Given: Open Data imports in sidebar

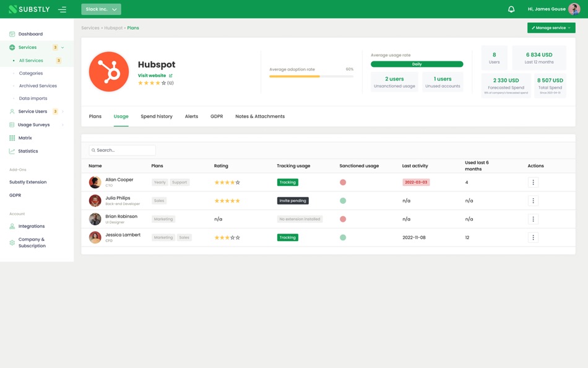Looking at the screenshot, I should [x=33, y=99].
